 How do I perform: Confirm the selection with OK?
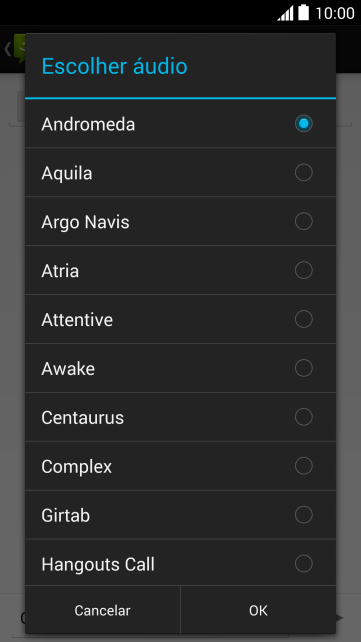(258, 610)
